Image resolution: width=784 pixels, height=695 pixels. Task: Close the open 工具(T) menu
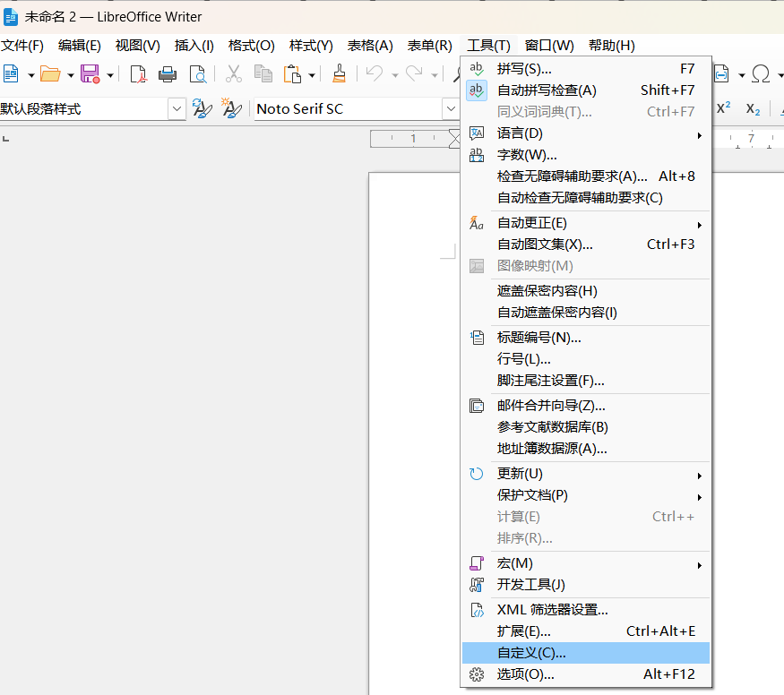point(488,46)
